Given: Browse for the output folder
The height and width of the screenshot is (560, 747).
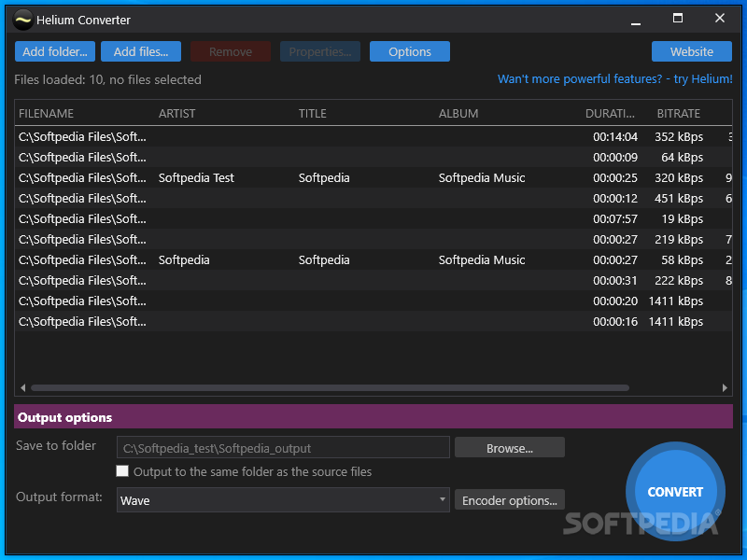Looking at the screenshot, I should 509,448.
